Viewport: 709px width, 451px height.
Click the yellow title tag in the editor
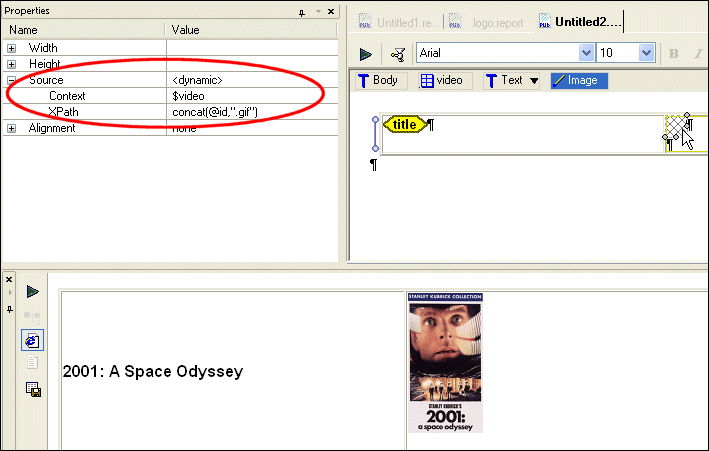coord(404,124)
